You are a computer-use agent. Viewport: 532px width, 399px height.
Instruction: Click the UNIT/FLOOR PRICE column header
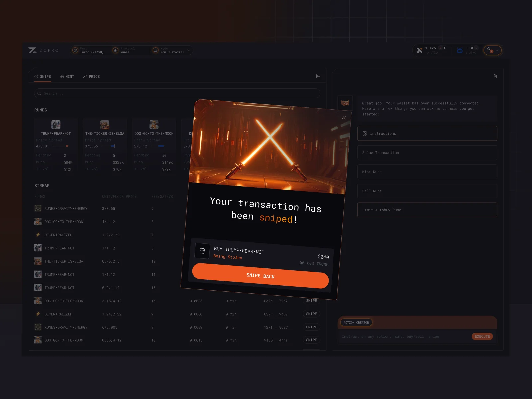[x=119, y=197]
